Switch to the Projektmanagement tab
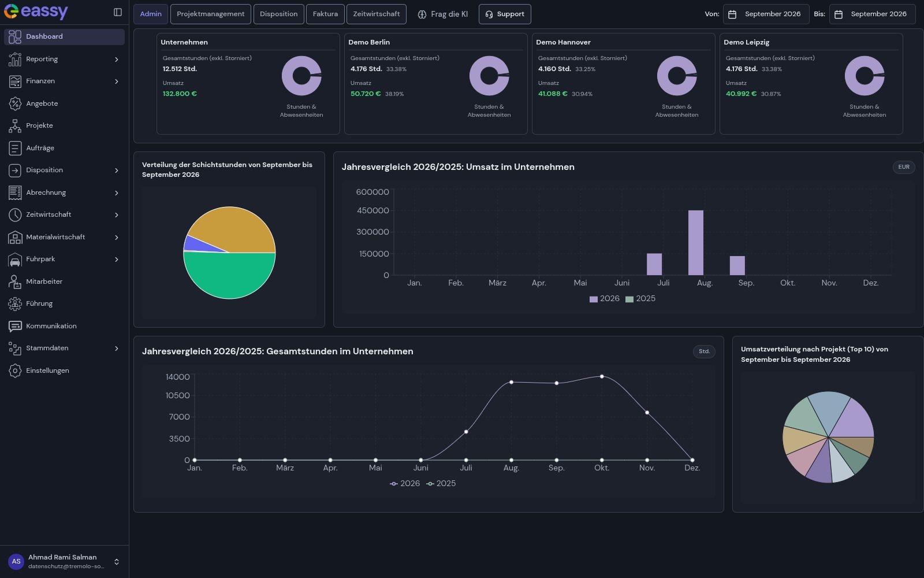 click(211, 14)
